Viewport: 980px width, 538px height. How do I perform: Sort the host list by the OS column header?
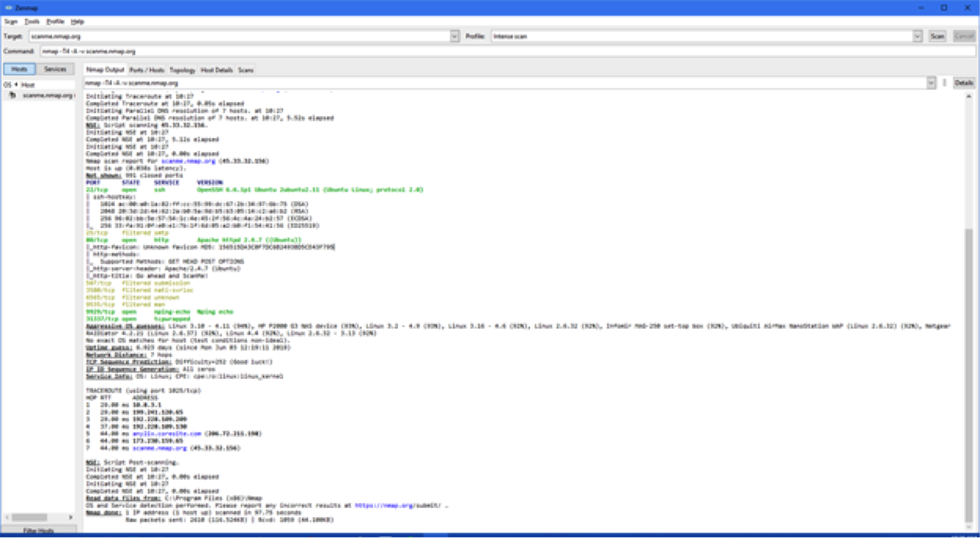click(x=8, y=85)
